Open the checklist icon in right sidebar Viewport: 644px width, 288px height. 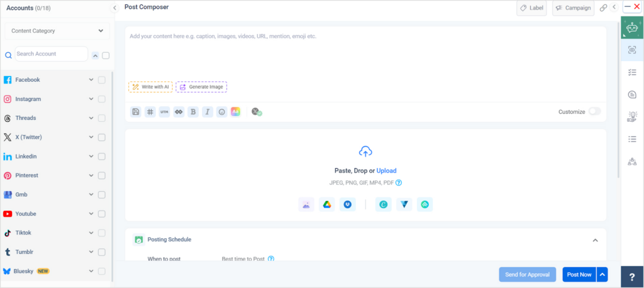pyautogui.click(x=632, y=72)
